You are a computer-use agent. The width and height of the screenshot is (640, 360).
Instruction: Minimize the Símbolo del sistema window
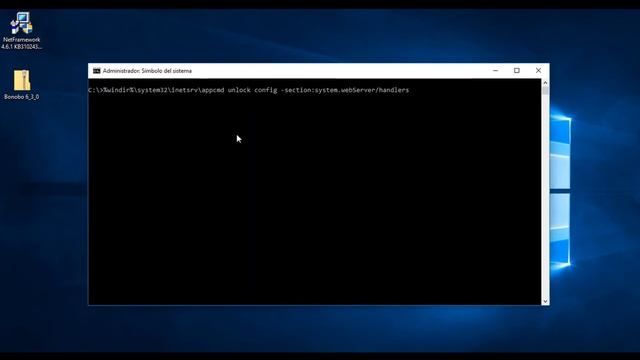point(496,71)
